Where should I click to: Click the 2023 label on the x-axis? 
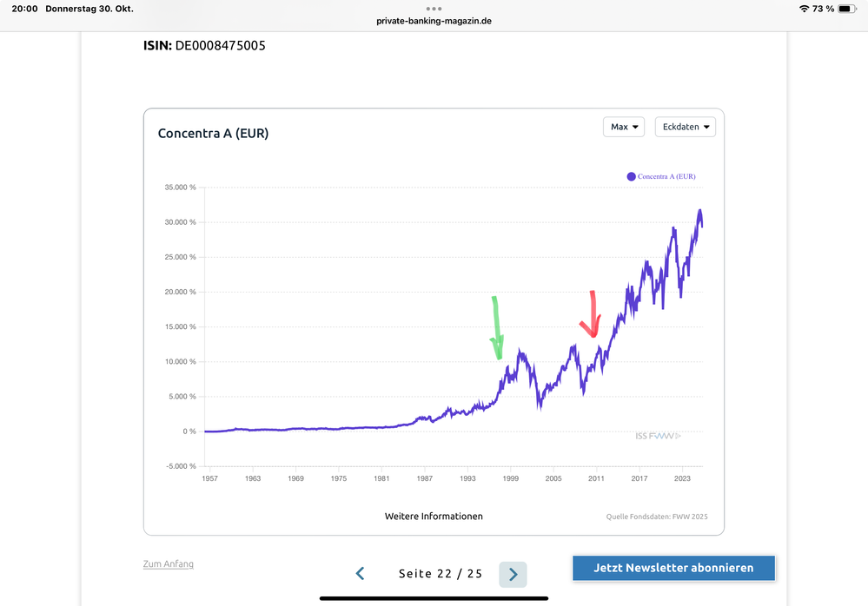tap(682, 478)
